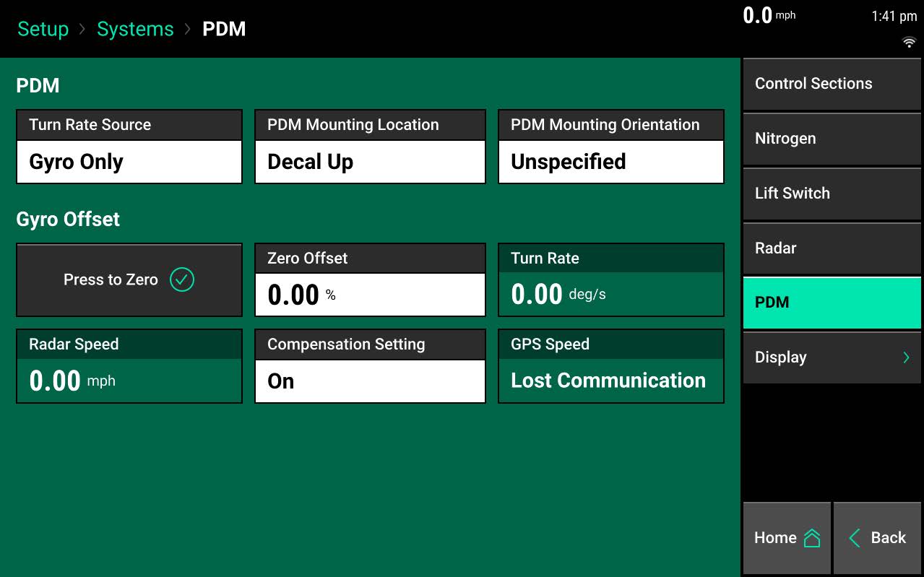
Task: Expand the Display submenu chevron
Action: click(x=906, y=357)
